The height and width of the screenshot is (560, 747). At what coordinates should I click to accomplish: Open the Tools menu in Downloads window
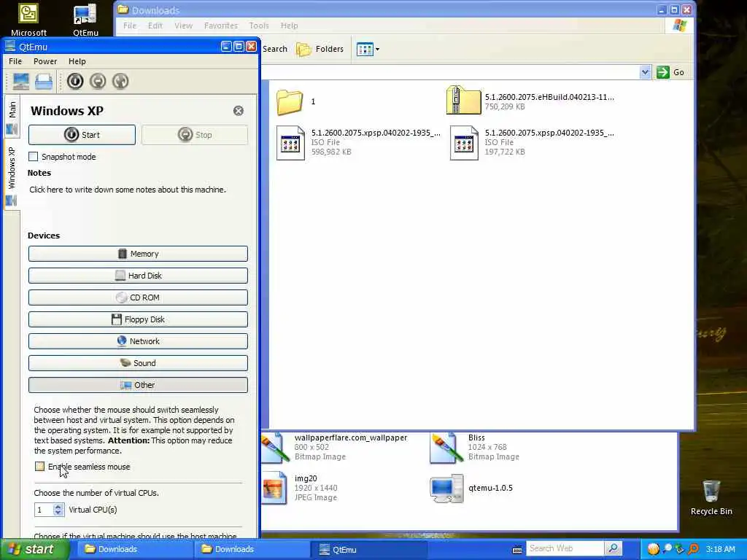(x=259, y=26)
